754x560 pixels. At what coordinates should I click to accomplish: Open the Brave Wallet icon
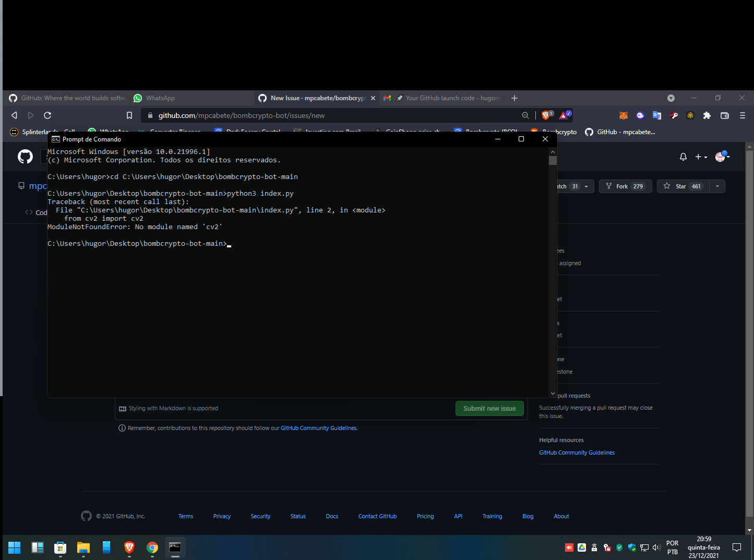pos(724,115)
